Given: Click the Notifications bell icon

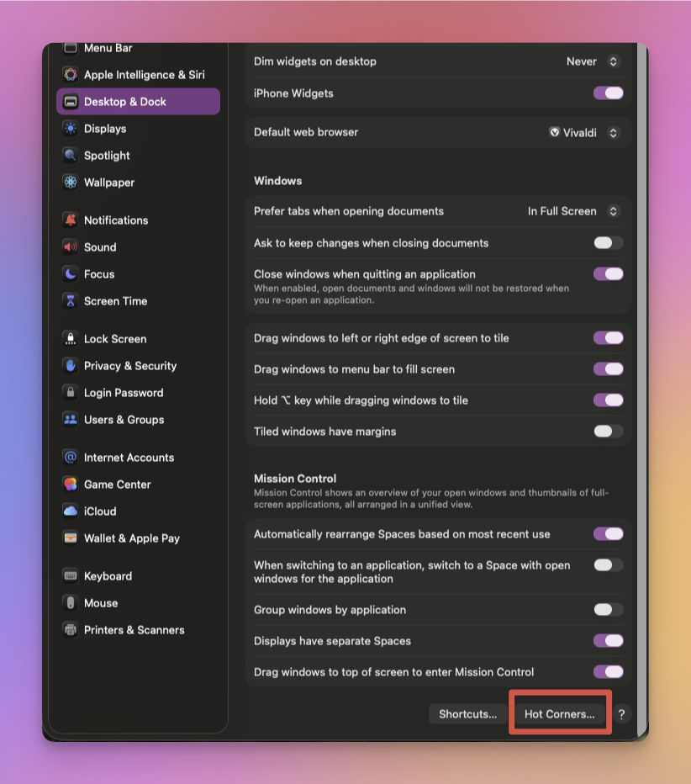Looking at the screenshot, I should (71, 220).
